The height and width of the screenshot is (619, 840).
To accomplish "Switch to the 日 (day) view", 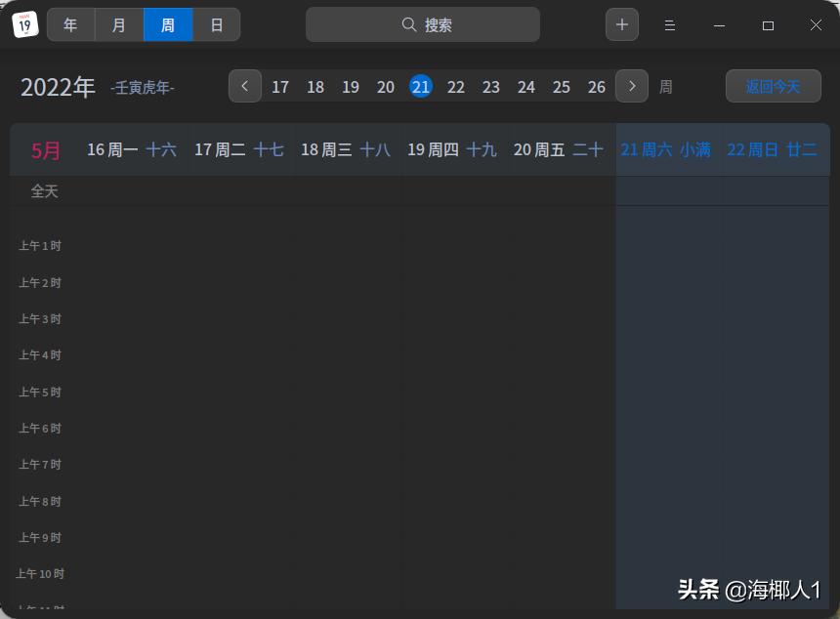I will pyautogui.click(x=216, y=24).
